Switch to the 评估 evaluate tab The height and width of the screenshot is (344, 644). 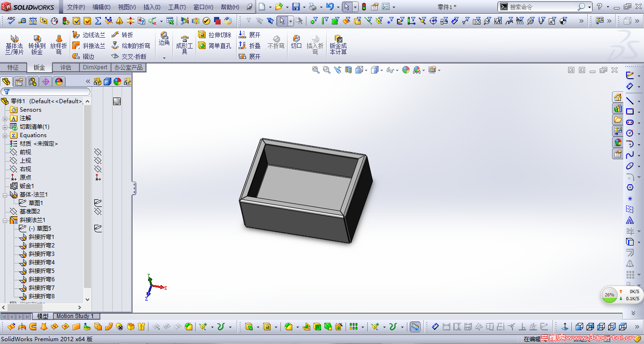click(x=66, y=67)
